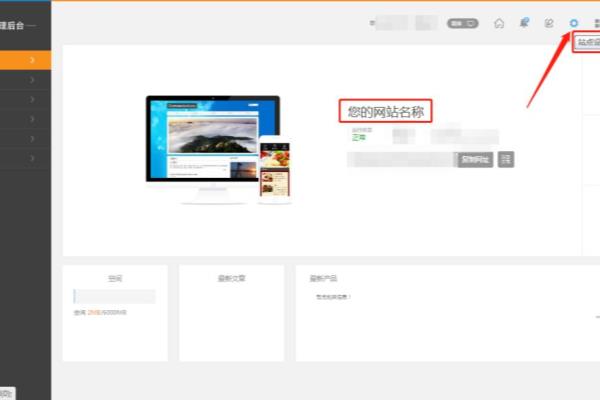
Task: Expand the last sidebar menu row
Action: pos(25,158)
